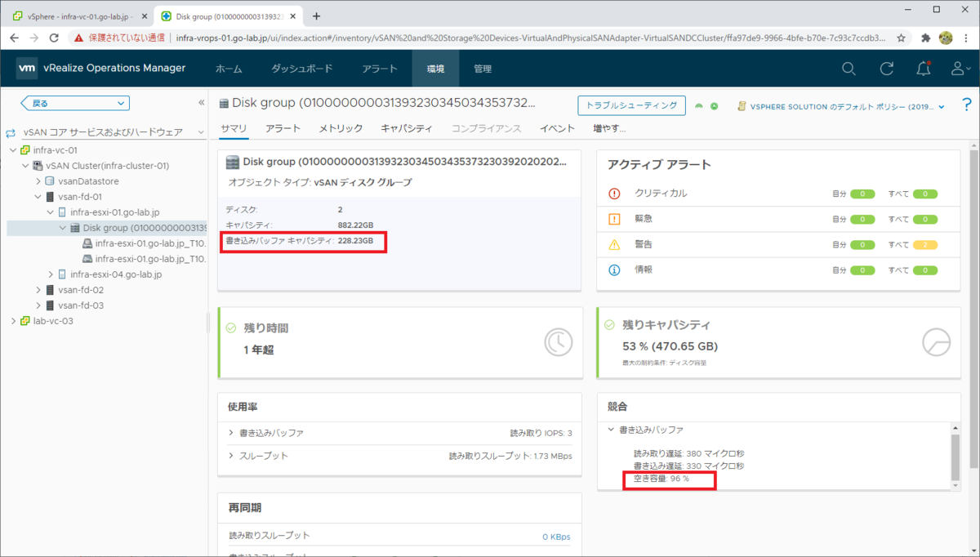Select Disk group in the tree
The height and width of the screenshot is (557, 980).
(145, 228)
